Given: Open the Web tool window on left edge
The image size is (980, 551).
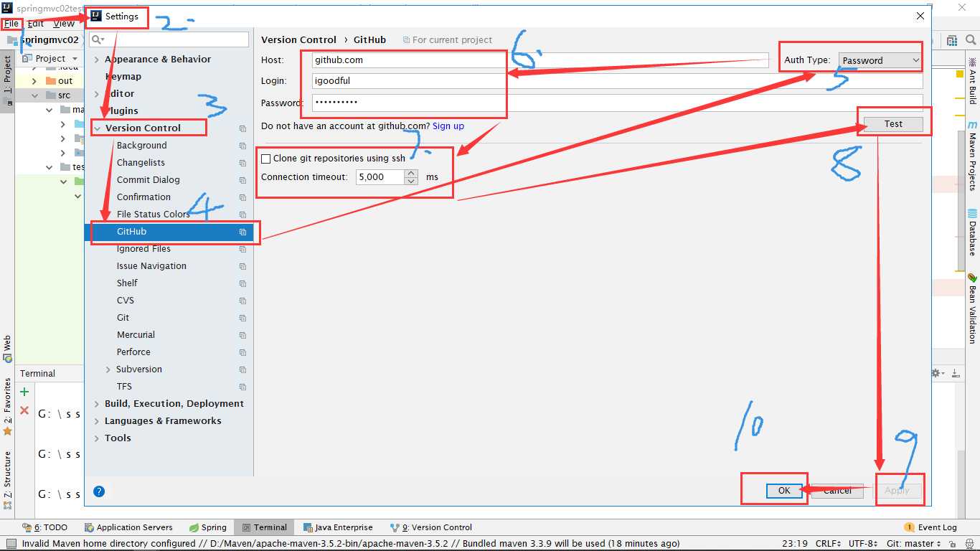Looking at the screenshot, I should 7,348.
